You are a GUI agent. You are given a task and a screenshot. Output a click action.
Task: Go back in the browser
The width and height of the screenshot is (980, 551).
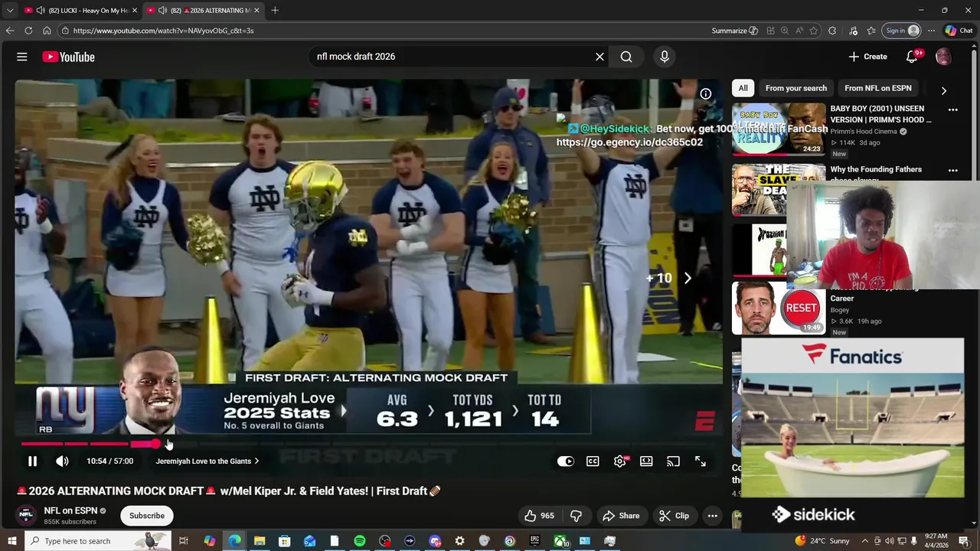click(x=9, y=31)
